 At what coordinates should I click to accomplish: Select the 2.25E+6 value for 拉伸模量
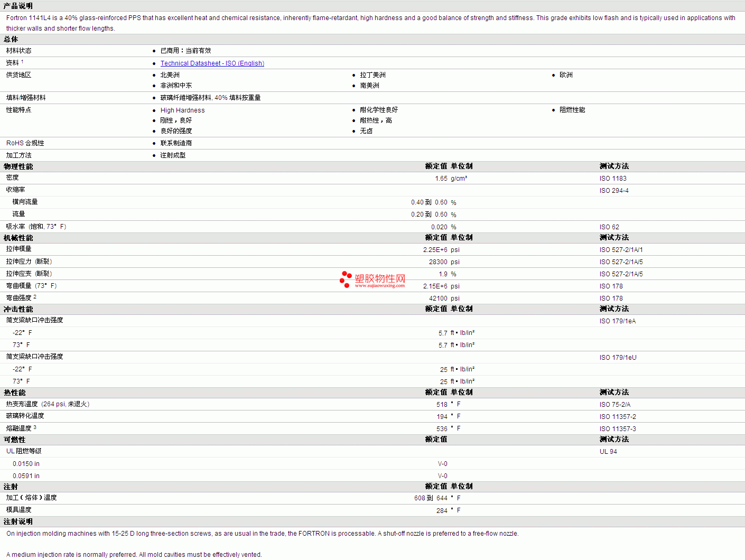[435, 250]
